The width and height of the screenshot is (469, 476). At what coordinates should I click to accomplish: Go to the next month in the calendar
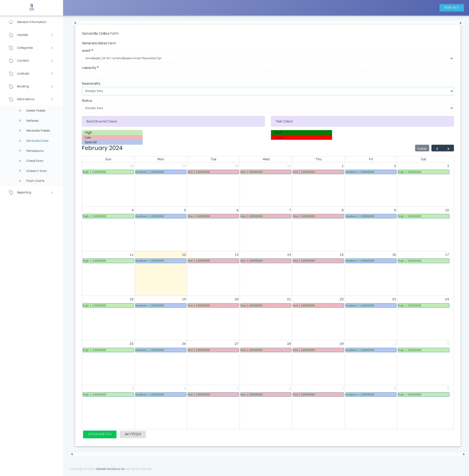(448, 148)
